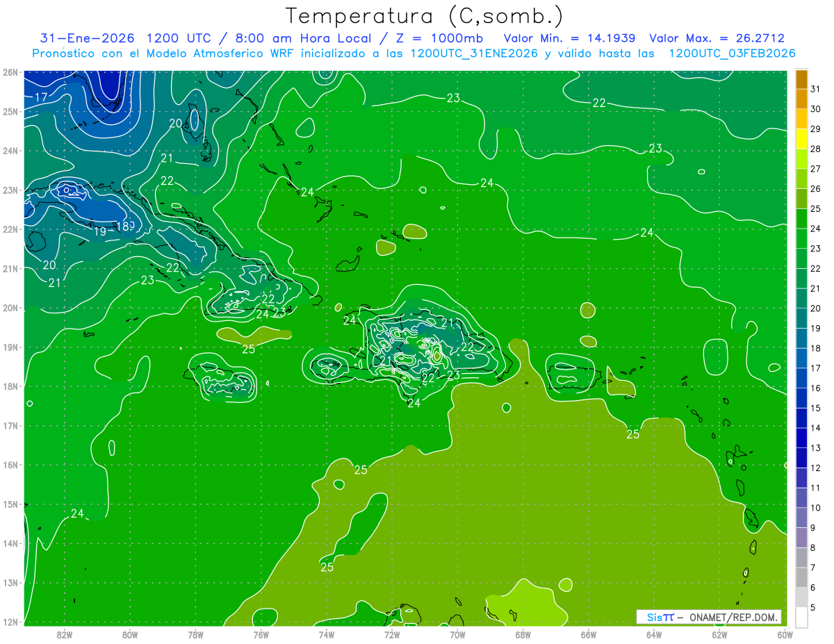Click the '19' isotherm contour label on the map
The image size is (834, 644).
(x=100, y=231)
